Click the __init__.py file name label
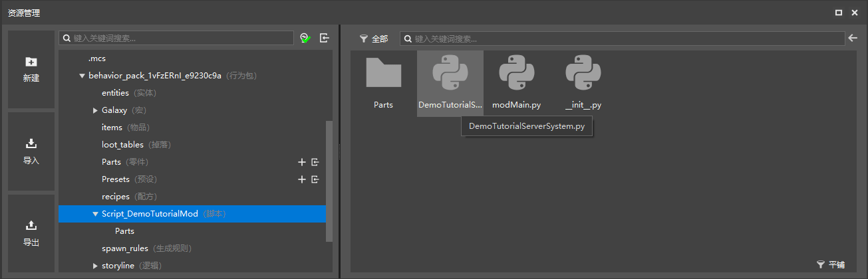The width and height of the screenshot is (868, 279). (583, 105)
